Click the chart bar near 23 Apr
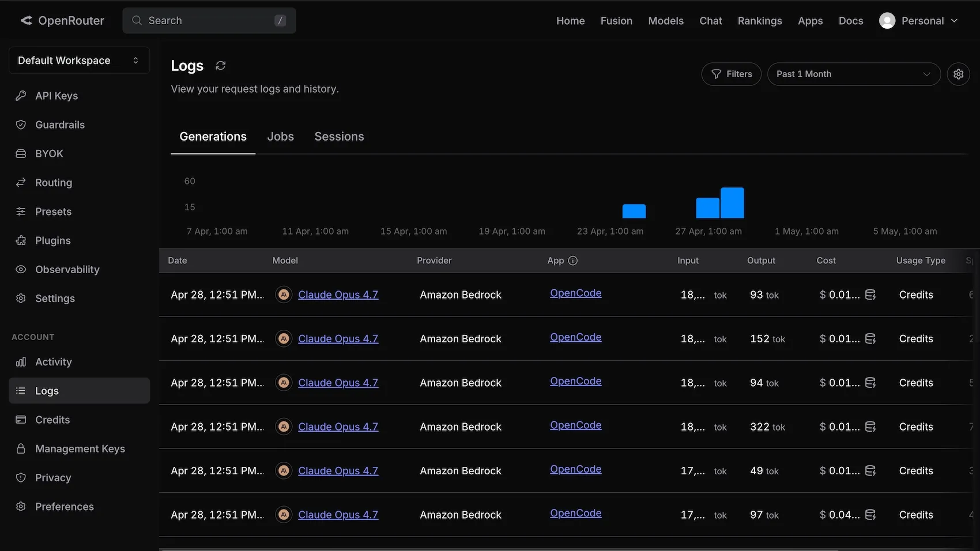This screenshot has height=551, width=980. 634,211
